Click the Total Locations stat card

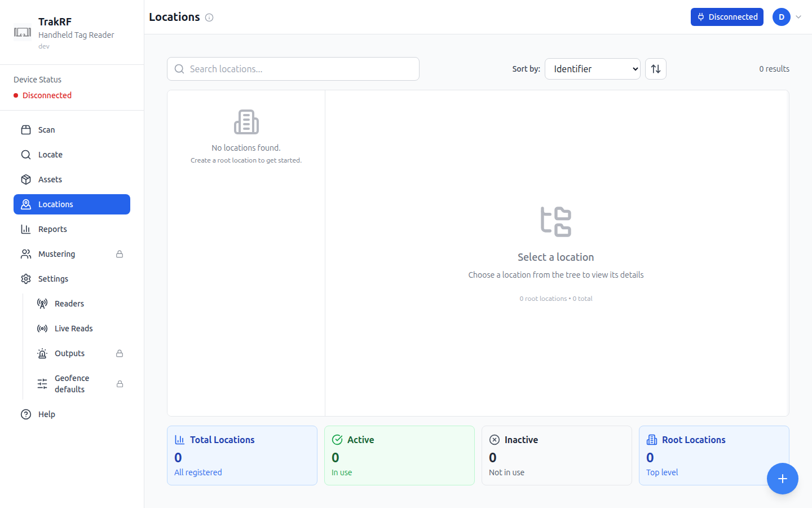(x=242, y=456)
